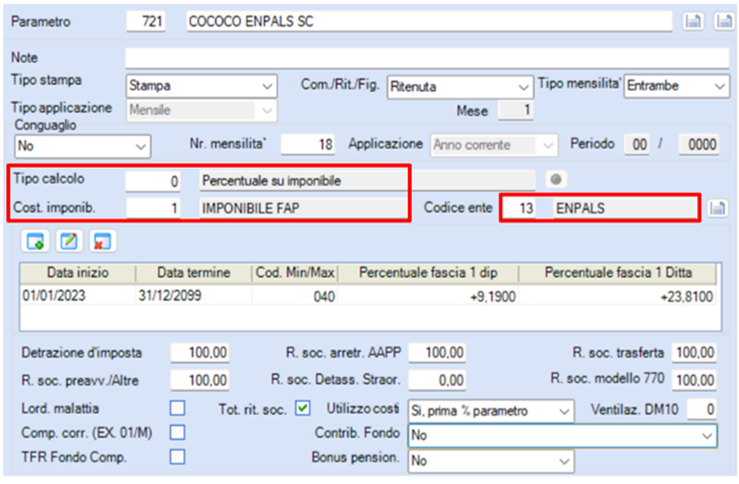Screen dimensions: 739x484
Task: Toggle the Comp. corr. (EX. 01/M) checkbox
Action: 178,432
